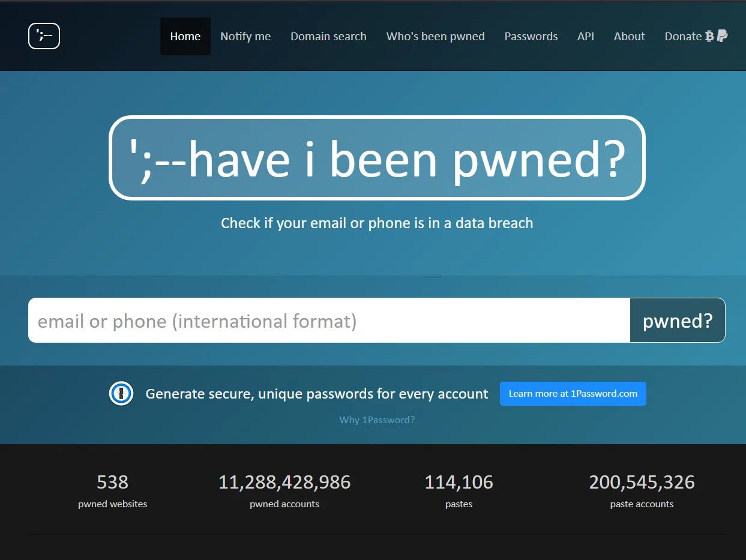
Task: Open the Why 1Password? link
Action: [x=377, y=420]
